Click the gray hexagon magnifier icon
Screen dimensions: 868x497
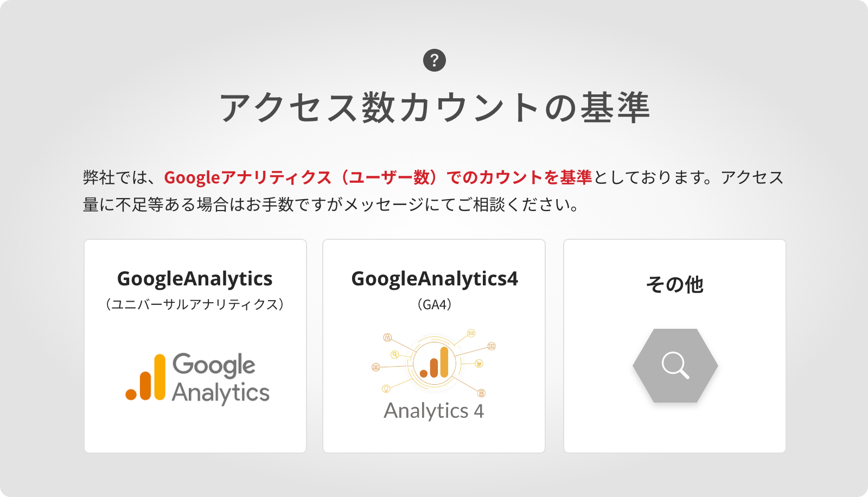pyautogui.click(x=675, y=365)
